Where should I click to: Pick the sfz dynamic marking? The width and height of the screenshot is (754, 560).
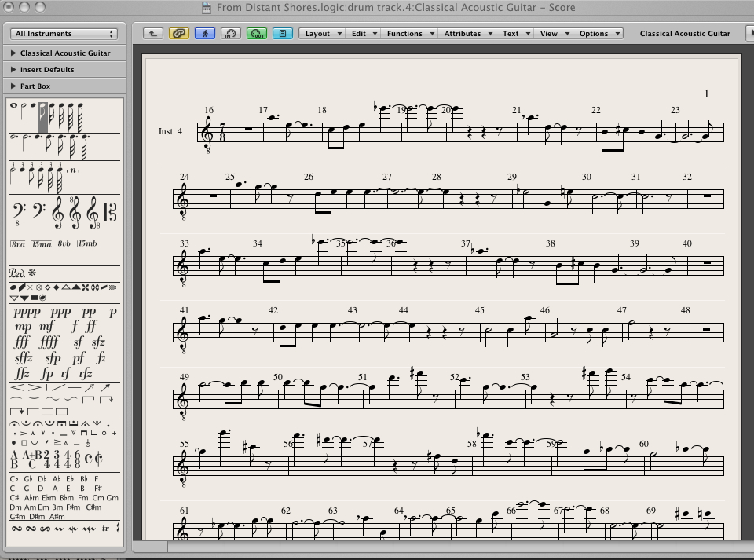99,342
